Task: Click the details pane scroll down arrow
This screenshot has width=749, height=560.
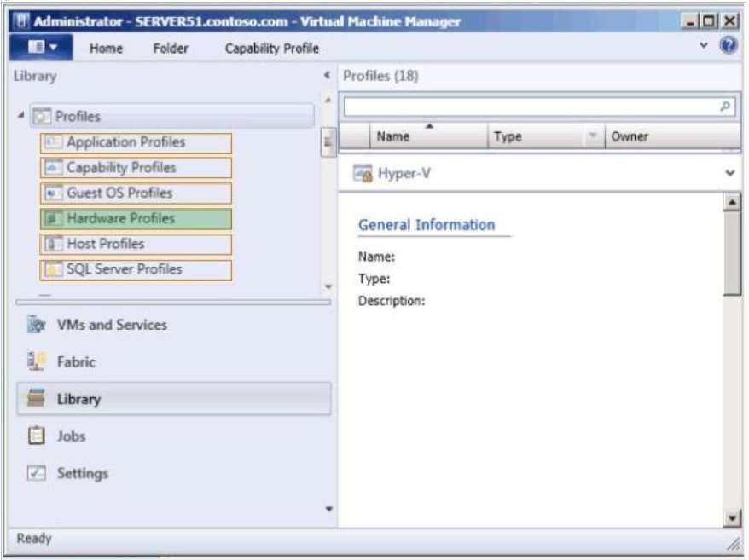Action: tap(732, 518)
